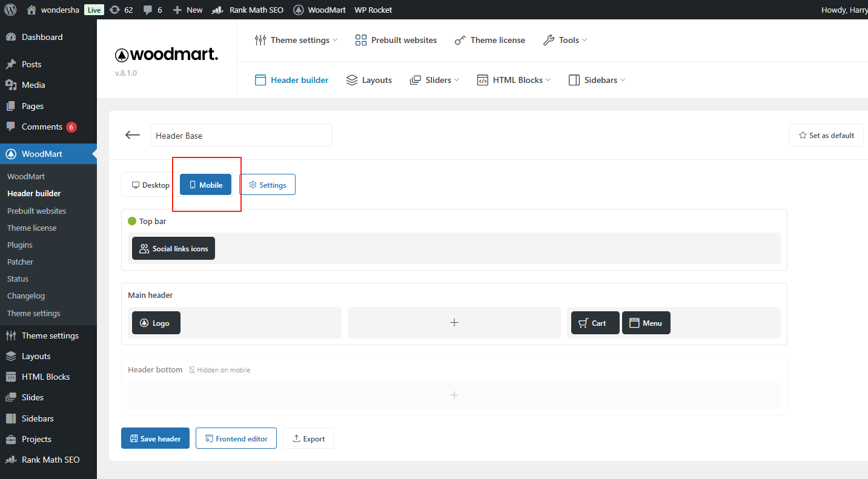Open the Layouts tab in top navigation

[369, 80]
